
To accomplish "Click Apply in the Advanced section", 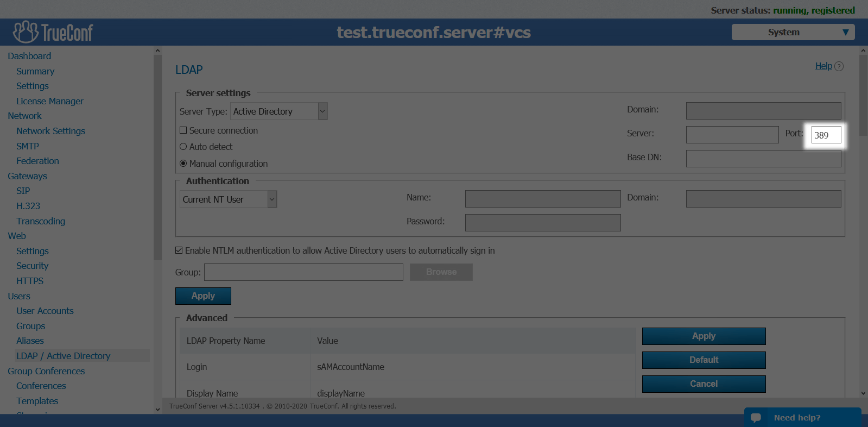I will pos(704,336).
